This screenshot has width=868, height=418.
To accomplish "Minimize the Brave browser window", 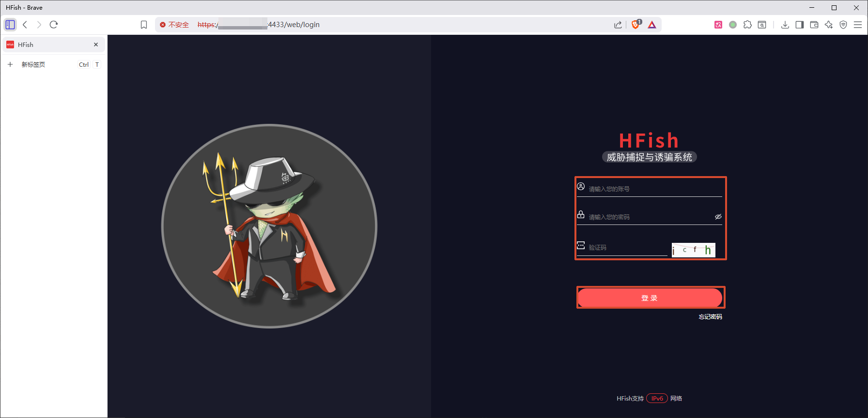I will coord(812,8).
